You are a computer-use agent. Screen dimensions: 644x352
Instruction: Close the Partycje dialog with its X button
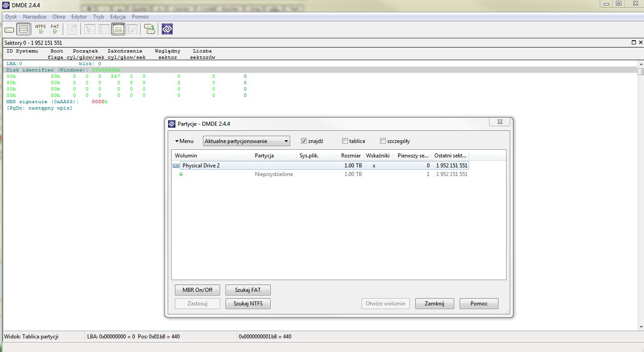pyautogui.click(x=500, y=122)
